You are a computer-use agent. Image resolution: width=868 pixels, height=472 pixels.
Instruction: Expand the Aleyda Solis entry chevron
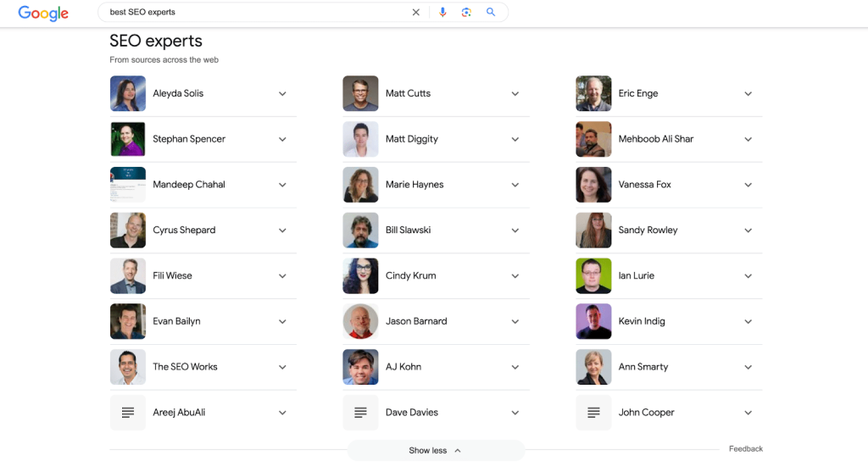point(282,93)
